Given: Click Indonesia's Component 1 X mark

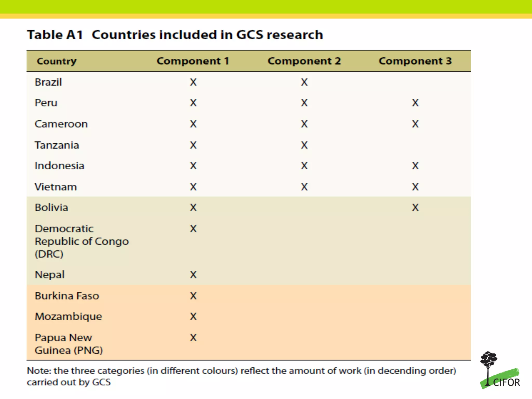Looking at the screenshot, I should click(193, 166).
